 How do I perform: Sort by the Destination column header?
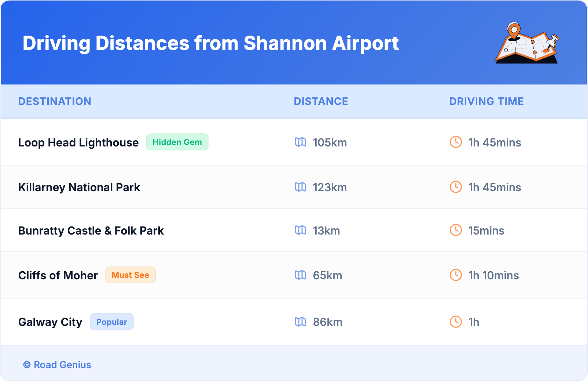55,101
